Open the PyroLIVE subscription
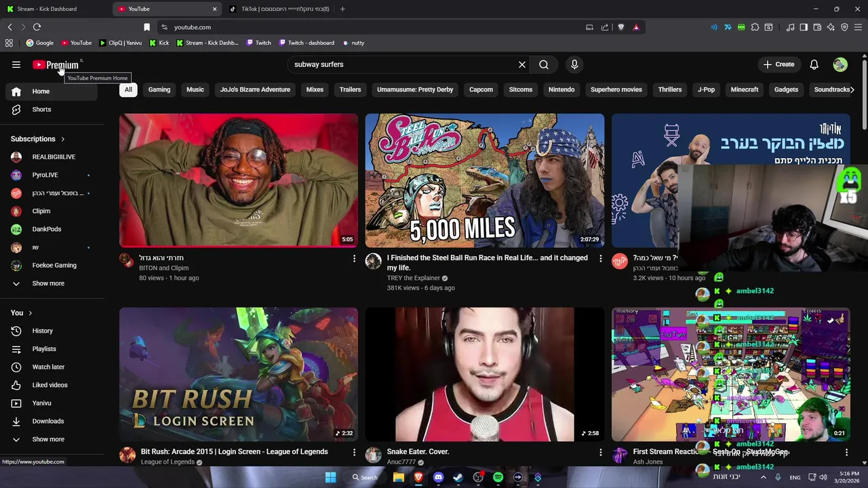 click(x=52, y=175)
